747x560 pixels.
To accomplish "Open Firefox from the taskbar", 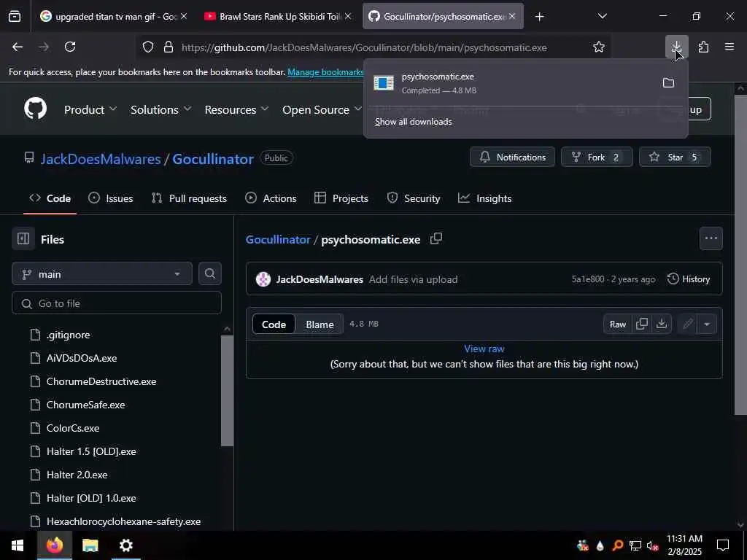I will coord(55,545).
